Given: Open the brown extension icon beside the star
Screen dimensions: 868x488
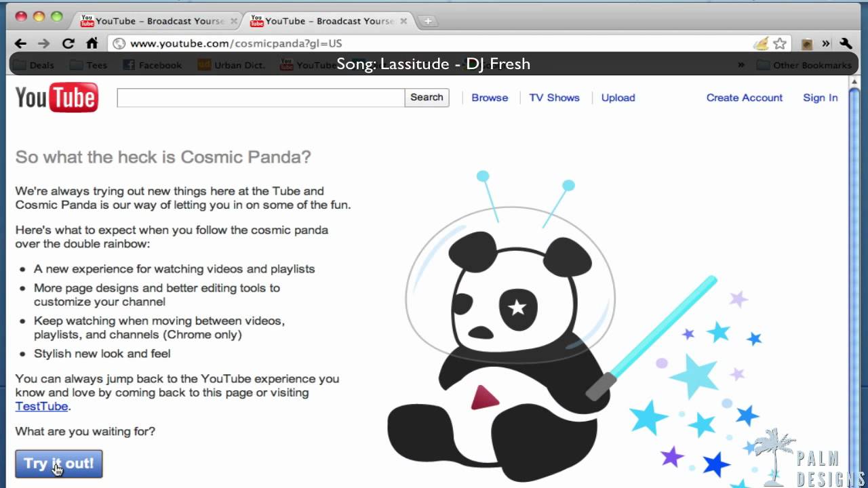Looking at the screenshot, I should (806, 44).
